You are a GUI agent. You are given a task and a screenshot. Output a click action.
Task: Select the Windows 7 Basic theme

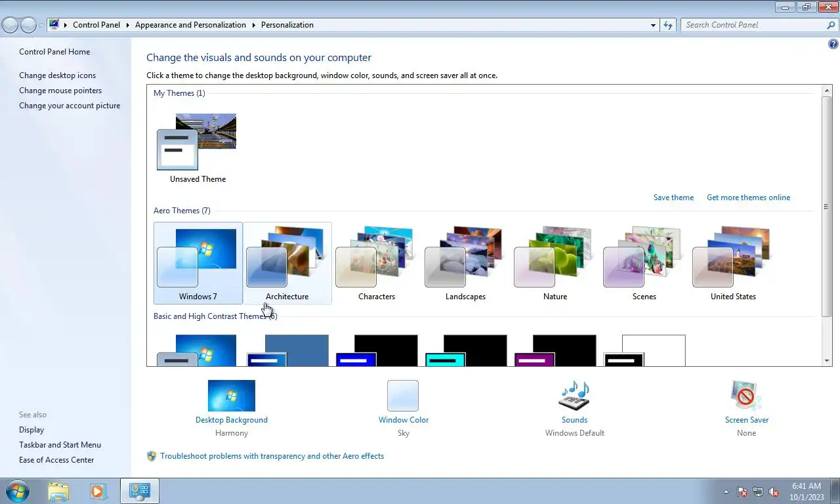click(x=198, y=350)
